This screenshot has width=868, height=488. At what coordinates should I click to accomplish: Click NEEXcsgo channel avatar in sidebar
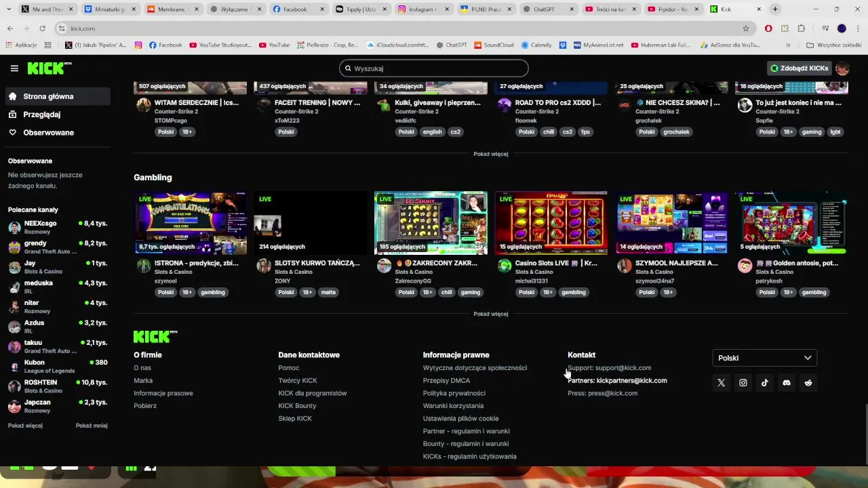pos(14,228)
